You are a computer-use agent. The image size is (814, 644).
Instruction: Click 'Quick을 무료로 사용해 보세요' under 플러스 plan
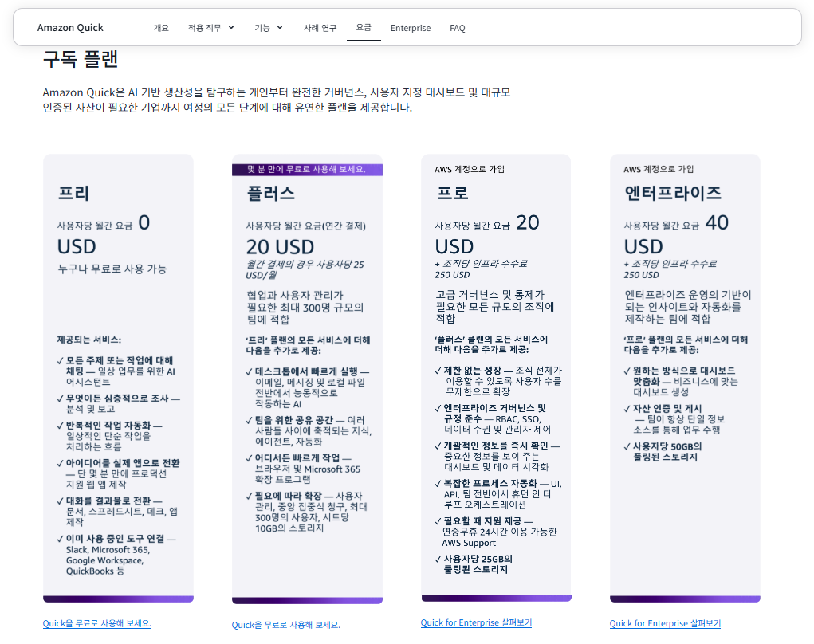coord(286,625)
